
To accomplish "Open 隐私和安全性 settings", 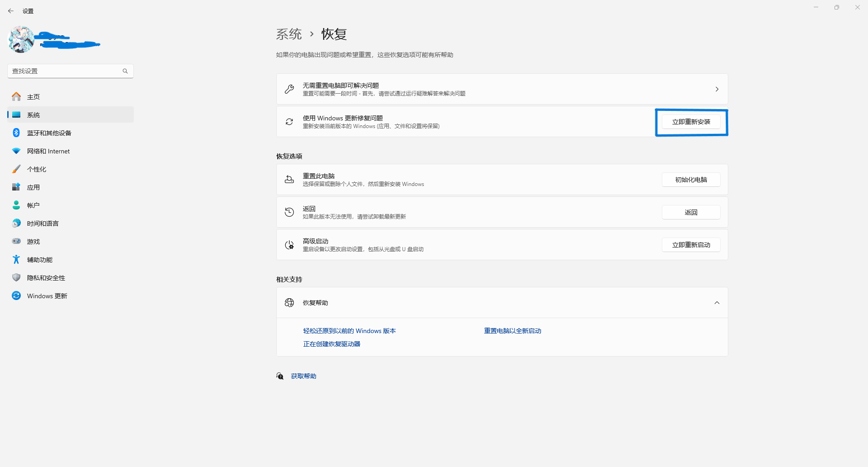I will 71,277.
